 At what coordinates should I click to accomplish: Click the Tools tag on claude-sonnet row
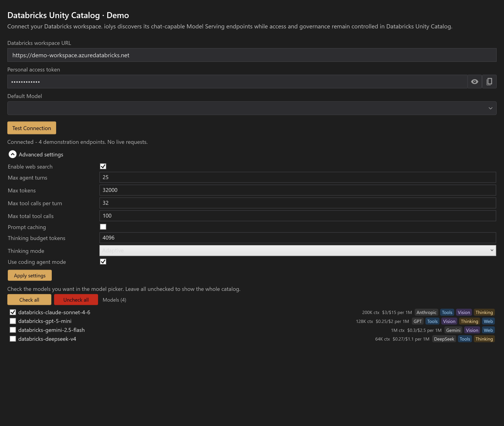coord(447,312)
